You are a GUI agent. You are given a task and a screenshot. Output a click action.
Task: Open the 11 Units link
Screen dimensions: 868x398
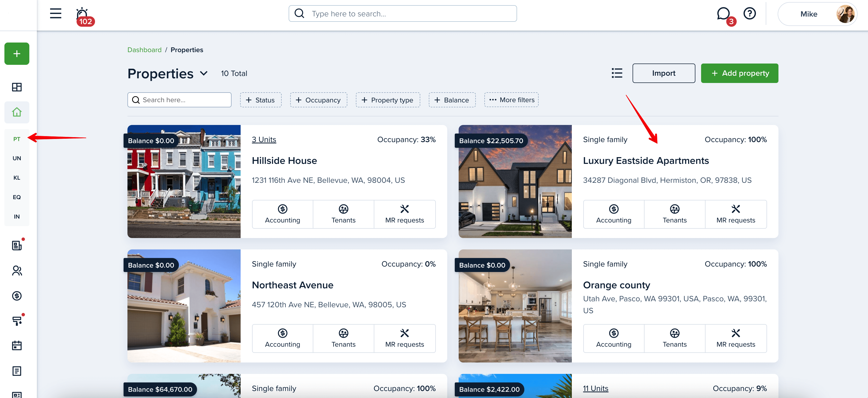click(x=595, y=389)
